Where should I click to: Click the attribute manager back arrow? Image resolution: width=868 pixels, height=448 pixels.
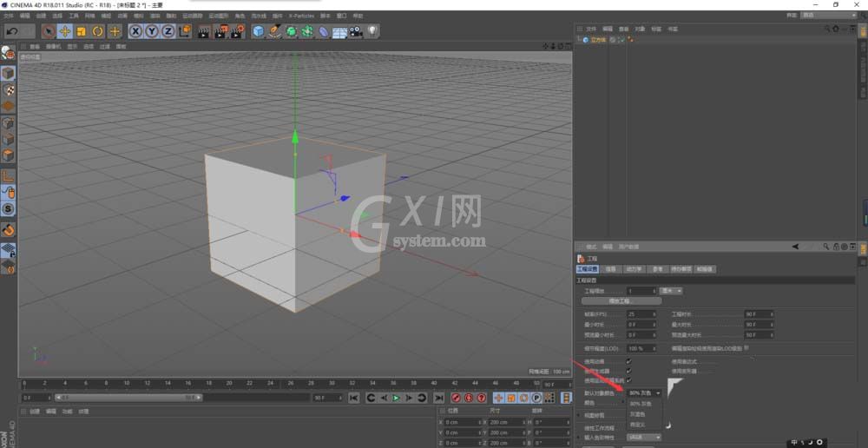[x=795, y=247]
